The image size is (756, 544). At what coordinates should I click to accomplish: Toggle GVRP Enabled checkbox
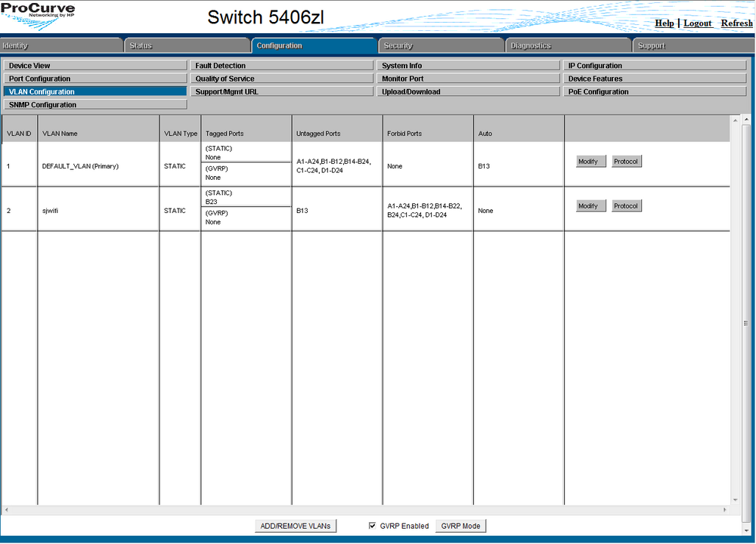(x=372, y=525)
